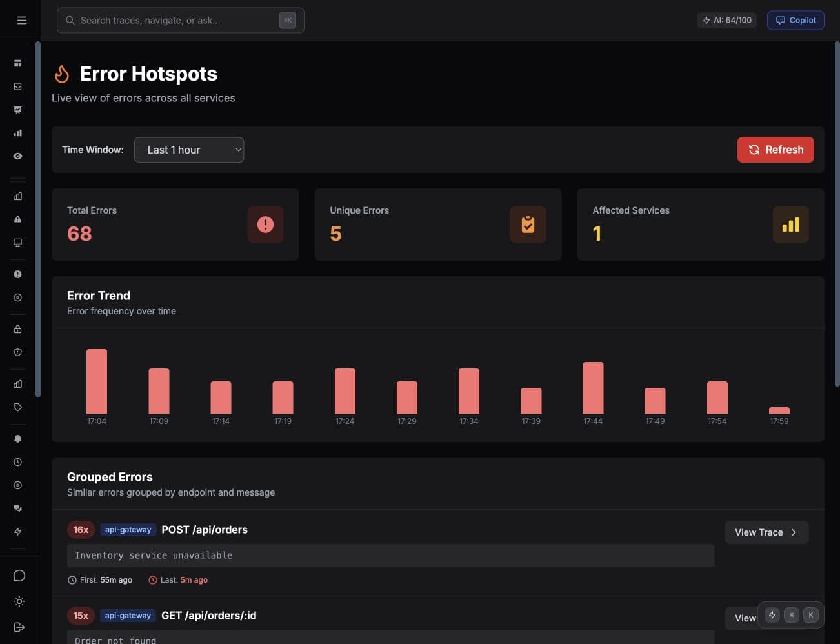Viewport: 840px width, 644px height.
Task: Open the solid bar chart sidebar icon
Action: pyautogui.click(x=17, y=133)
